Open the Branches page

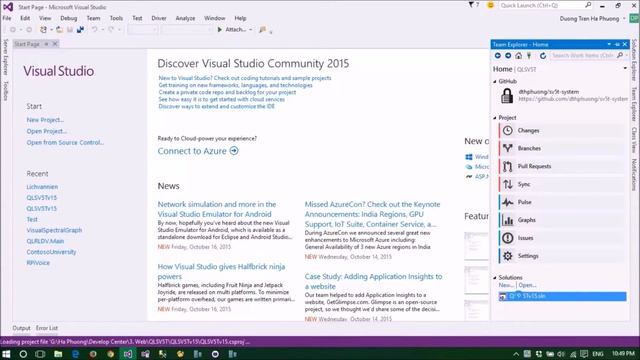point(562,149)
